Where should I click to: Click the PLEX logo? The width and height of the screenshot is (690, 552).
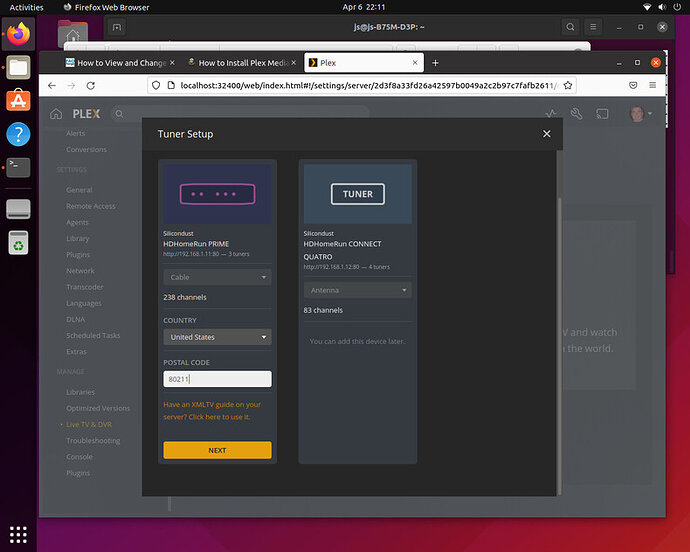(86, 114)
